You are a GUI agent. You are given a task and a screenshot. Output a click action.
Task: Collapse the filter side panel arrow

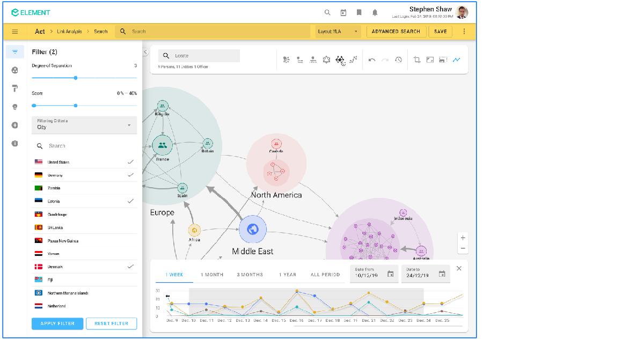(145, 52)
